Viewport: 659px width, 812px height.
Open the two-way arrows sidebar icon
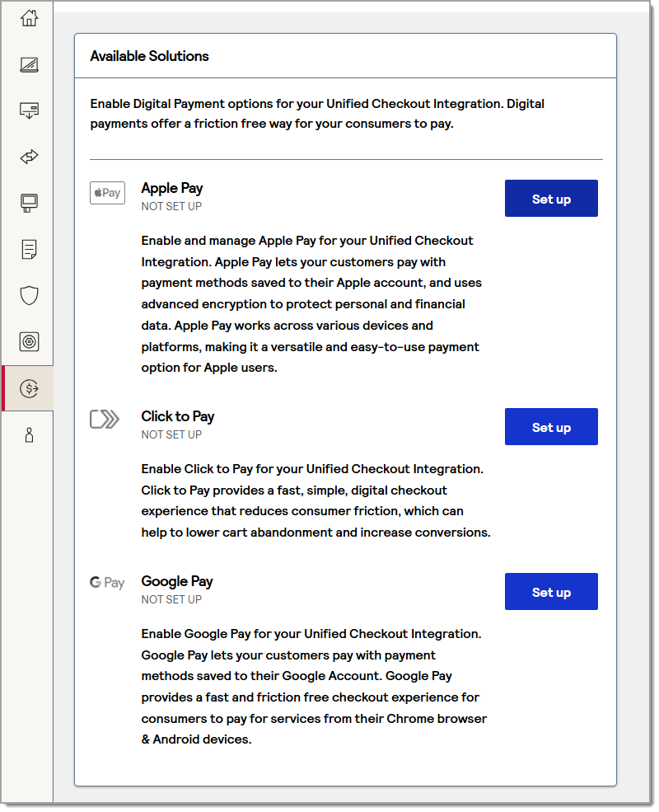click(29, 157)
